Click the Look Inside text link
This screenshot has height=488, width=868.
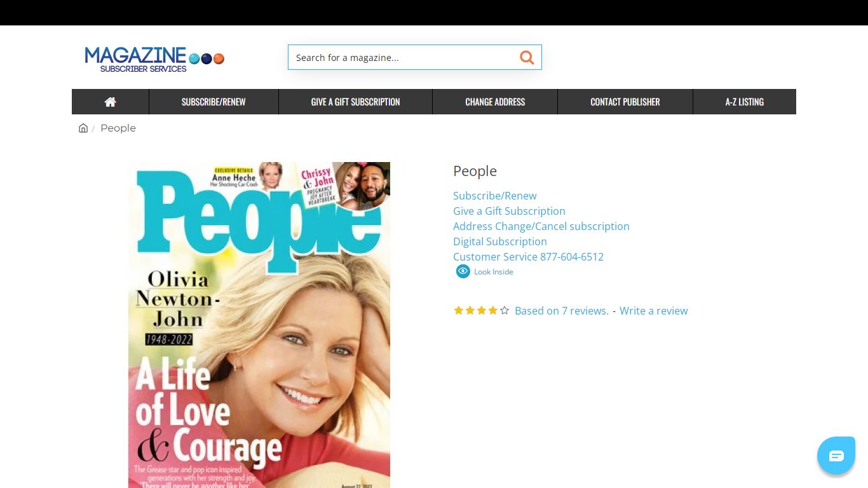point(494,272)
